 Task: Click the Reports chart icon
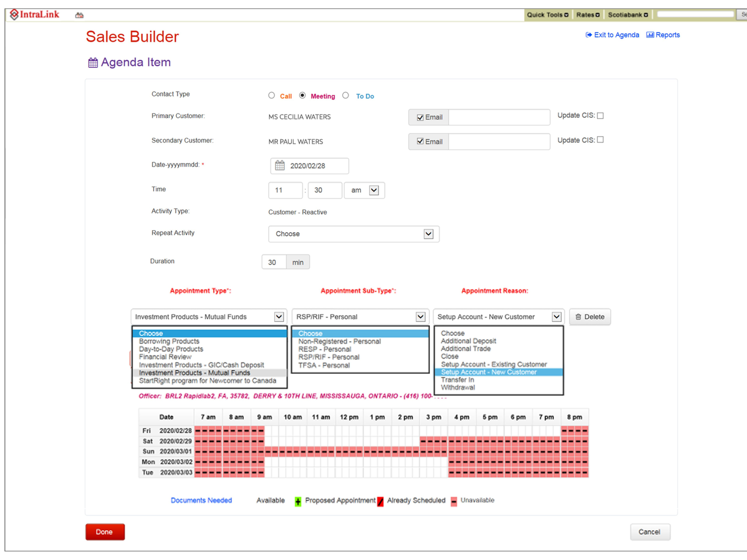(650, 35)
